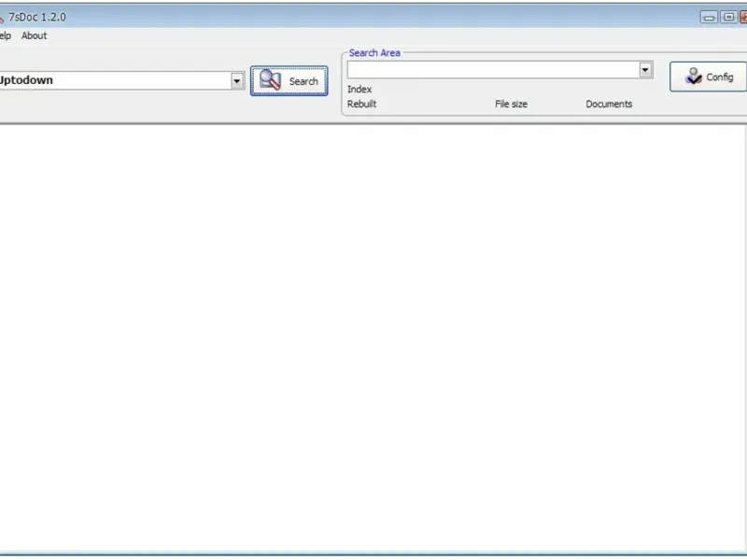Click the Rebuilt label in Search Area

(361, 104)
